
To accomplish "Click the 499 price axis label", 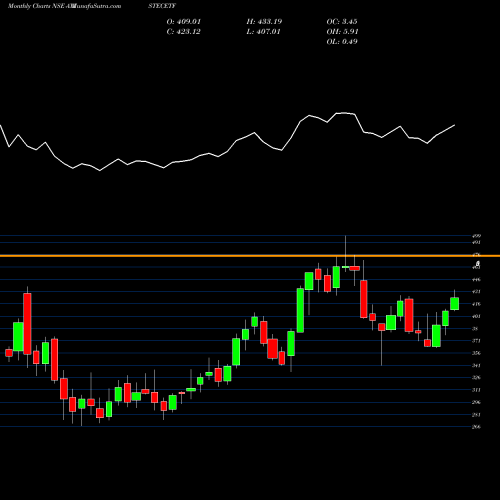I will 476,236.
